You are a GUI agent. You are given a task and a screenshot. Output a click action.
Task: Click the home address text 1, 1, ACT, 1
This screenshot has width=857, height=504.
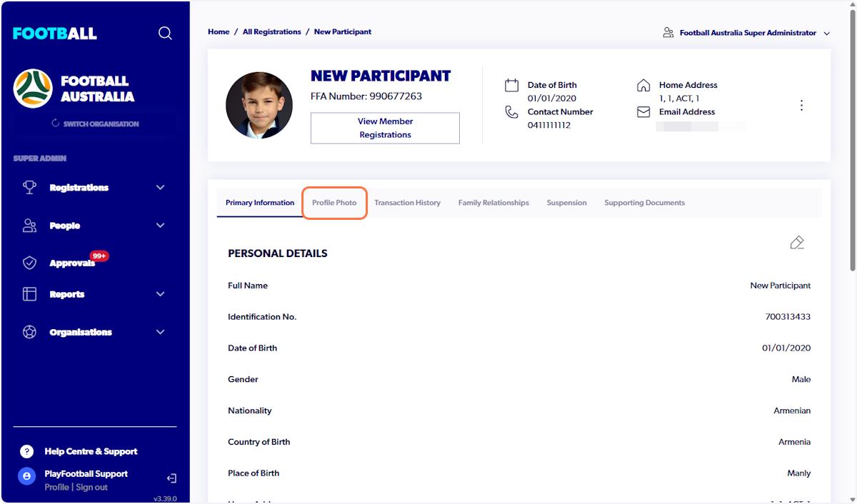tap(679, 99)
